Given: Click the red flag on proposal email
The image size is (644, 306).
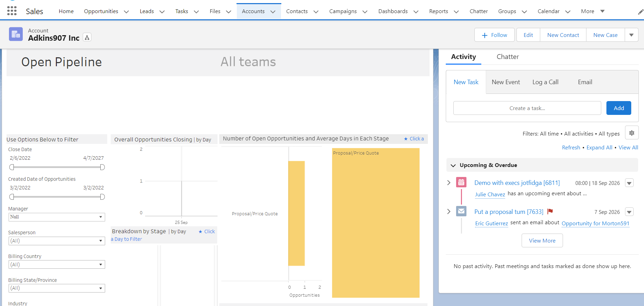Looking at the screenshot, I should point(550,211).
